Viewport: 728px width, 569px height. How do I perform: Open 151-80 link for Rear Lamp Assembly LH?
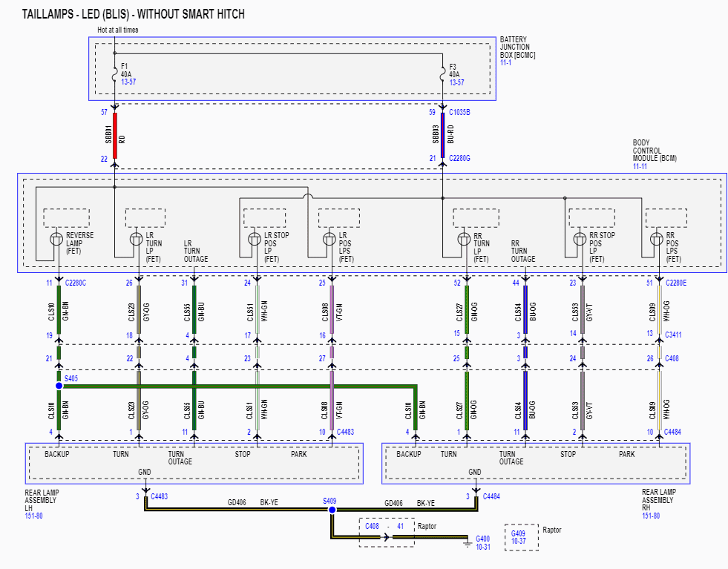click(x=33, y=516)
